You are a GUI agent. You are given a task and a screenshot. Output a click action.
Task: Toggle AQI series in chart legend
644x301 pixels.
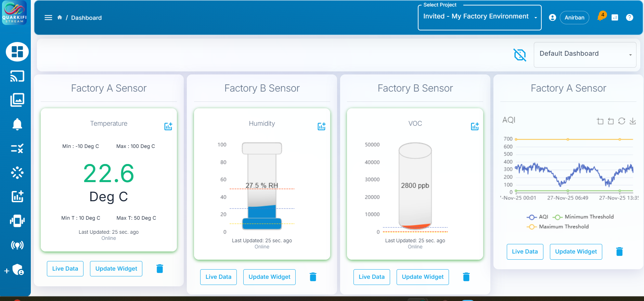point(538,217)
